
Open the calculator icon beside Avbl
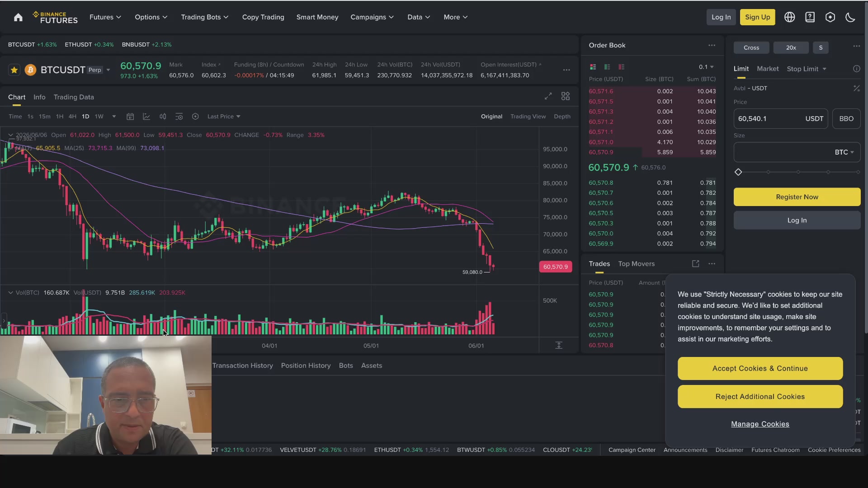(x=856, y=89)
